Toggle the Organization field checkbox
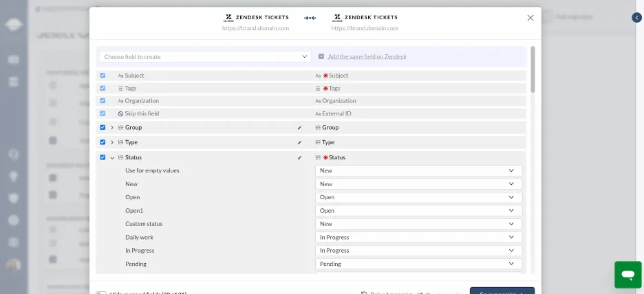The height and width of the screenshot is (294, 644). (x=103, y=100)
